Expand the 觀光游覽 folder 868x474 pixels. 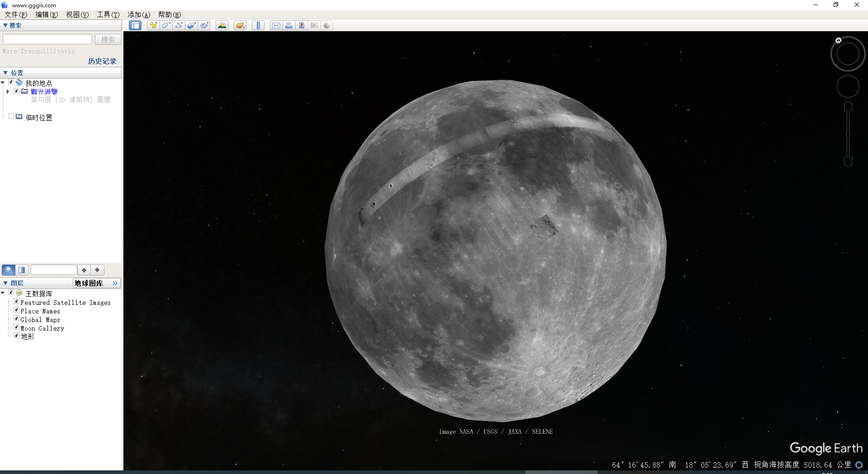[8, 91]
